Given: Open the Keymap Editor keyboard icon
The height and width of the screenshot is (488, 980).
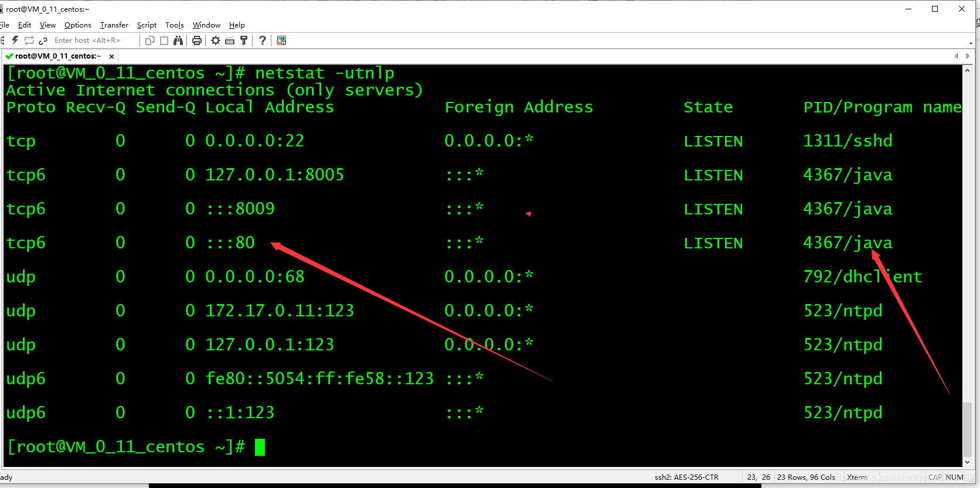Looking at the screenshot, I should [230, 40].
